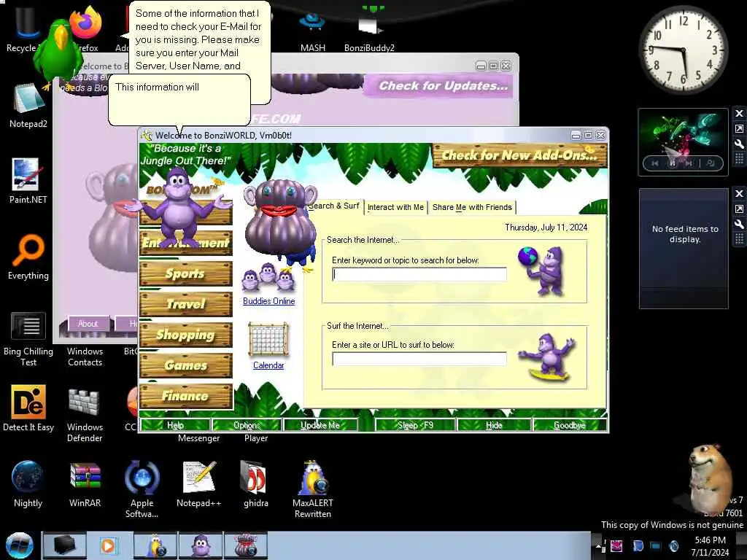Open ghidra desktop icon

(256, 484)
